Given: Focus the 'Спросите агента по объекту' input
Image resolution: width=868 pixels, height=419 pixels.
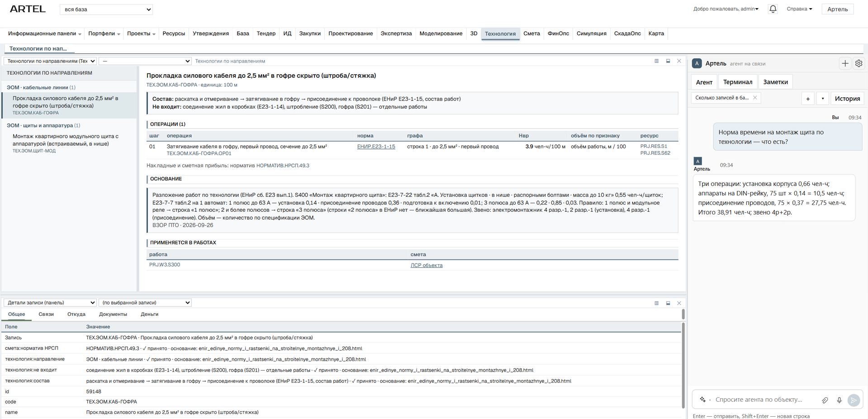Looking at the screenshot, I should tap(764, 400).
